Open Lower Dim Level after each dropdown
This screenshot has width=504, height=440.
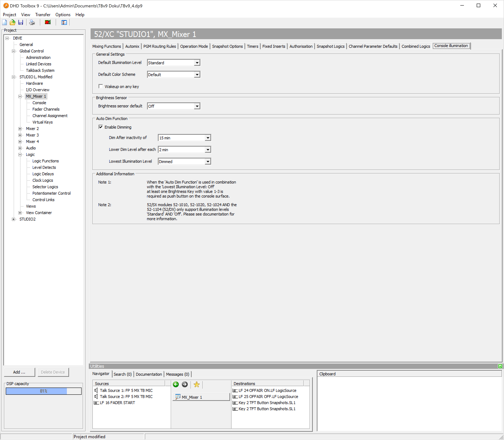tap(208, 150)
